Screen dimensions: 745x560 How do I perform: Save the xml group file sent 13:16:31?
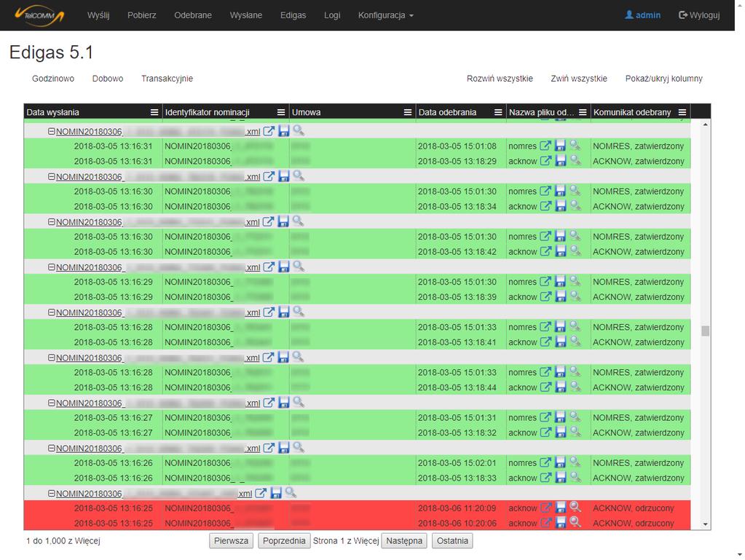(283, 131)
